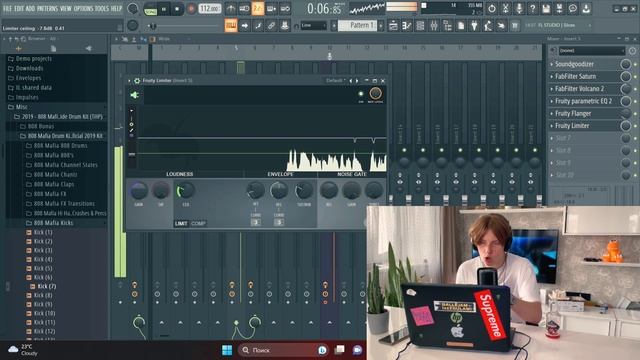The width and height of the screenshot is (640, 360).
Task: Open mixer input (none) dropdown
Action: coord(591,51)
